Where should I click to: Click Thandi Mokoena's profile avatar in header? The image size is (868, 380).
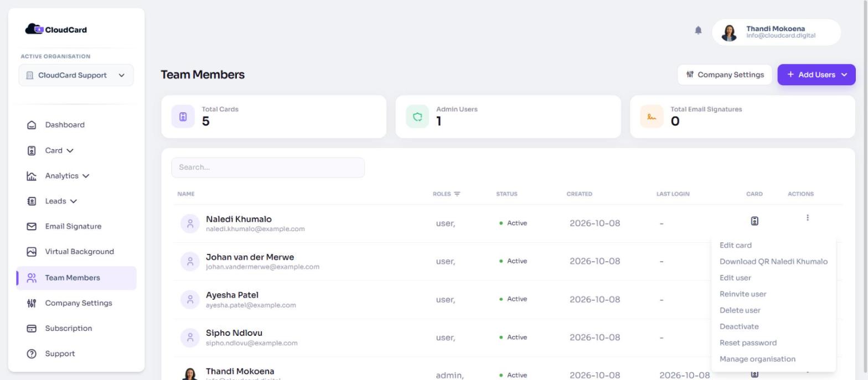(729, 33)
